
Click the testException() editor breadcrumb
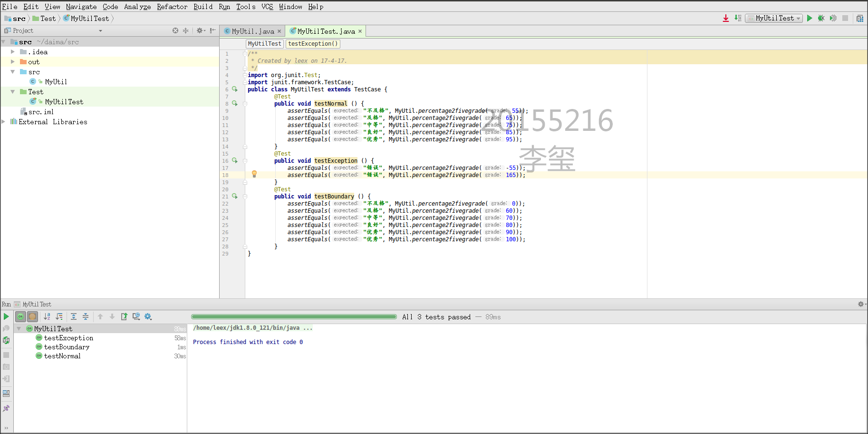click(x=313, y=44)
